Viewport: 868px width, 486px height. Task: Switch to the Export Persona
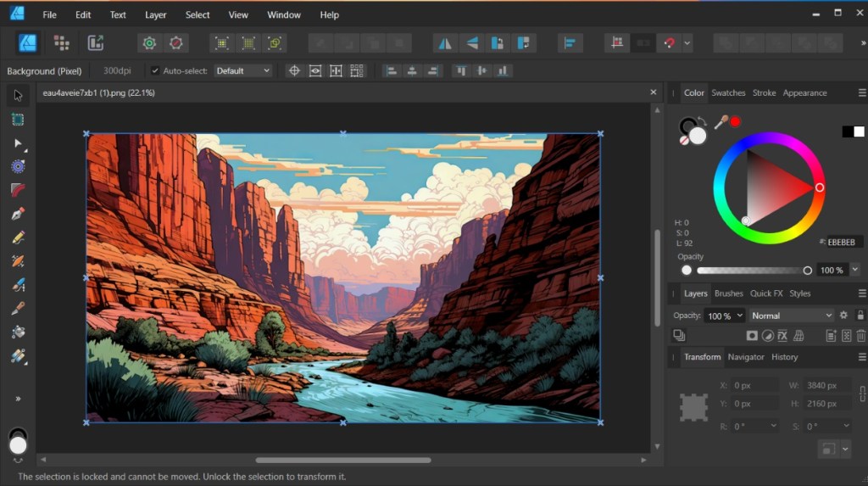(x=96, y=42)
